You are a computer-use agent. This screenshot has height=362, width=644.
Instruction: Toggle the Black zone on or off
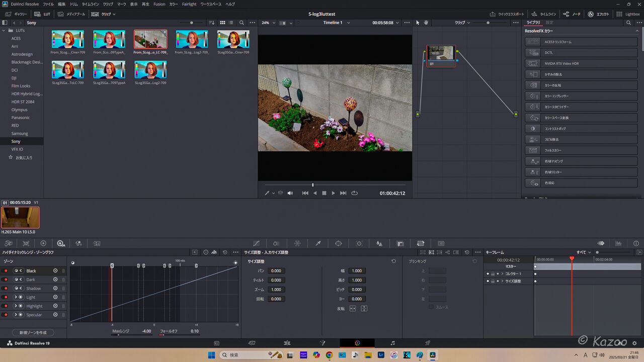(6, 270)
